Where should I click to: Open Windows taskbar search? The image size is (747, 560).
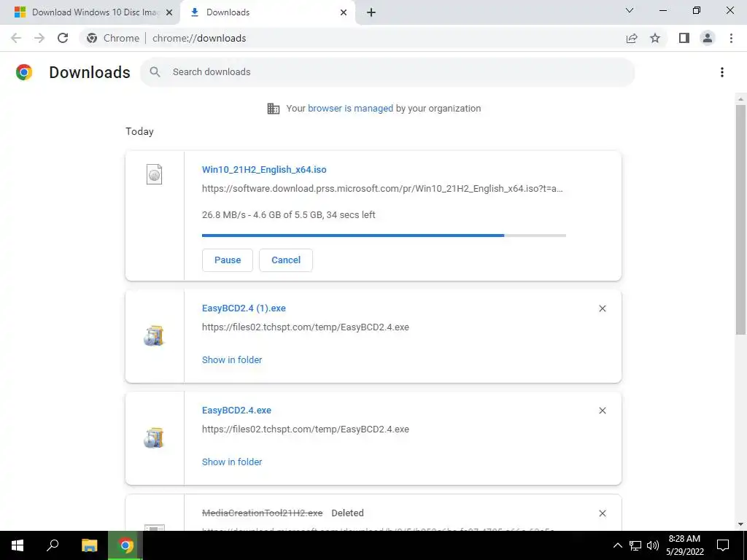53,545
